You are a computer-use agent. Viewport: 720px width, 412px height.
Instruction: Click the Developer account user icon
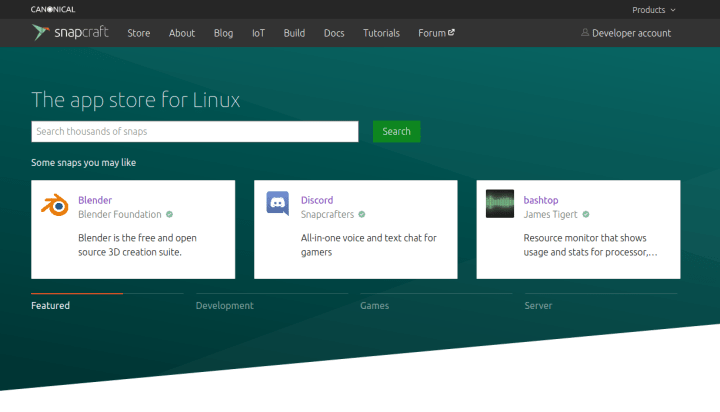point(585,33)
